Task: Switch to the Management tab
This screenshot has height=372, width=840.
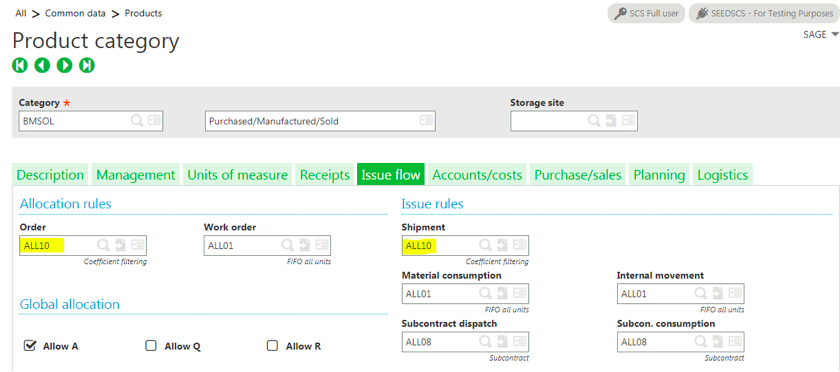Action: point(136,175)
